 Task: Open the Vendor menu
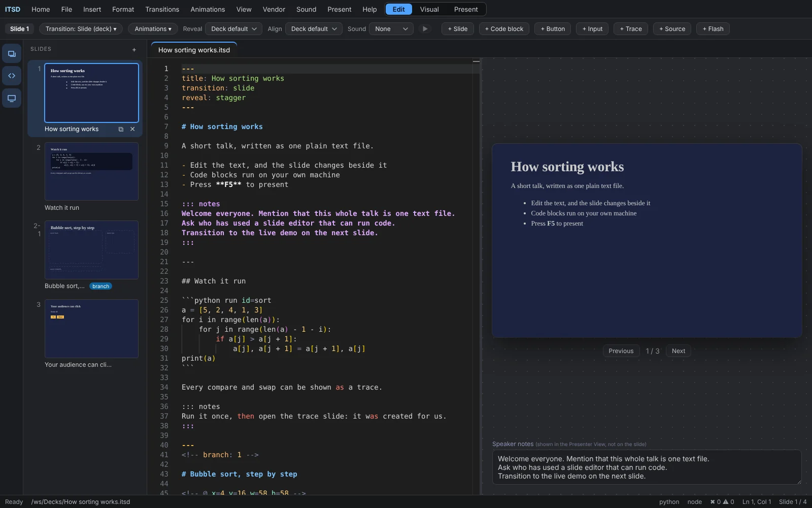(274, 9)
